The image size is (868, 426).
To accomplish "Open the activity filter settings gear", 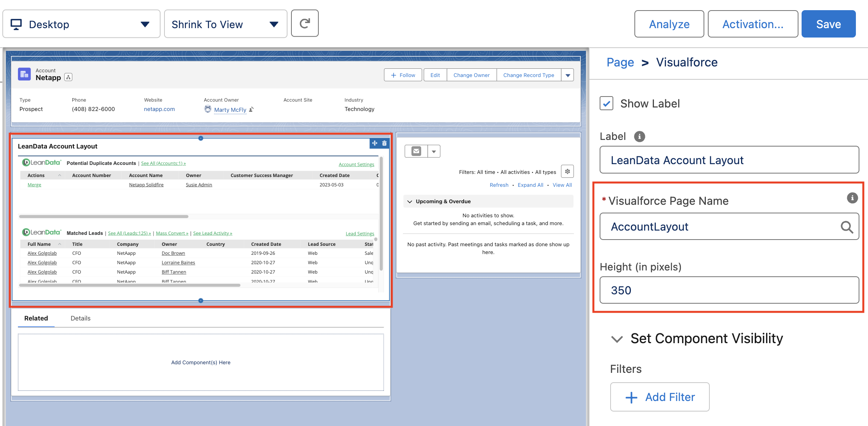I will (x=567, y=171).
